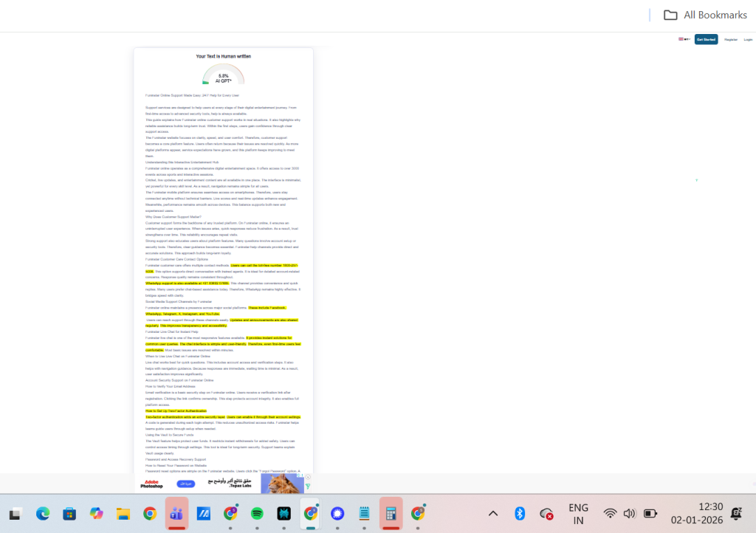Viewport: 756px width, 533px height.
Task: Open the Windows Start menu
Action: coord(15,513)
